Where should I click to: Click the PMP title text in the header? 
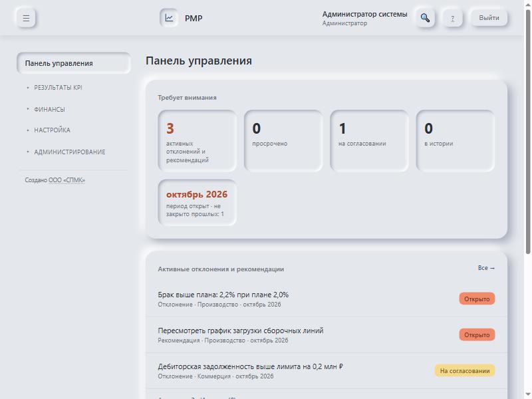(194, 19)
